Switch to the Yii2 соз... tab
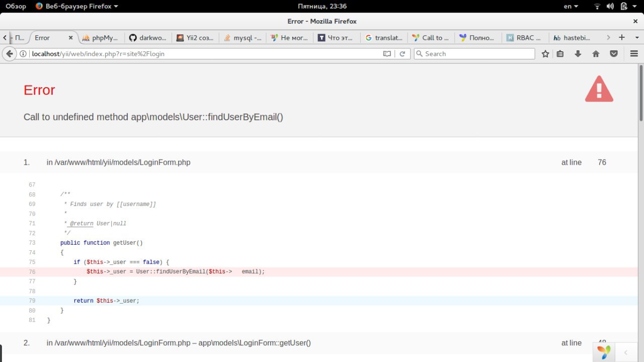 click(194, 38)
